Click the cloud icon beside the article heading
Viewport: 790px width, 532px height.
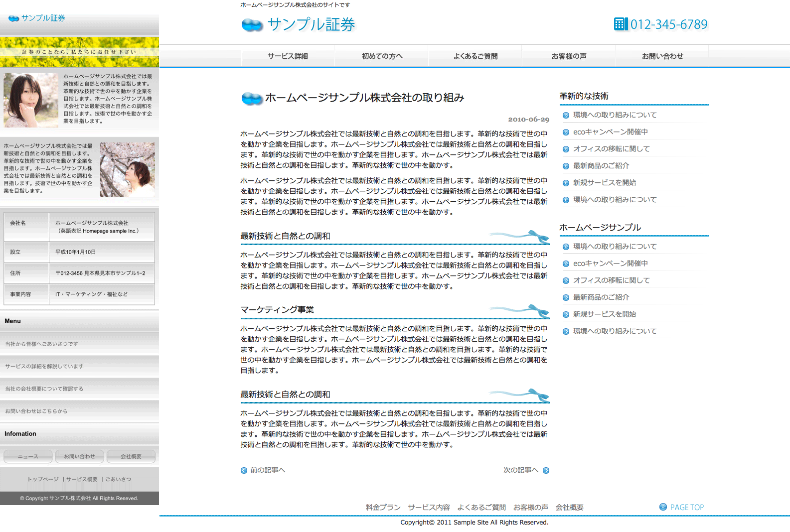[x=252, y=99]
